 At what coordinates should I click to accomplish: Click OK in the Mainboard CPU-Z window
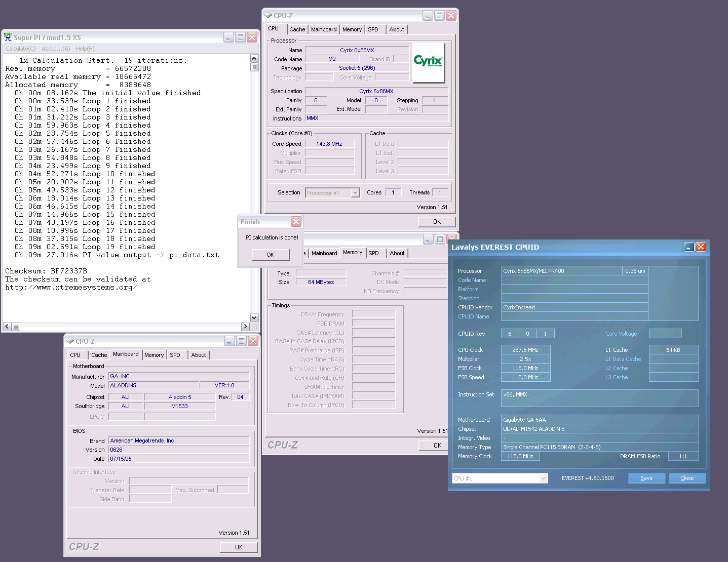(239, 547)
